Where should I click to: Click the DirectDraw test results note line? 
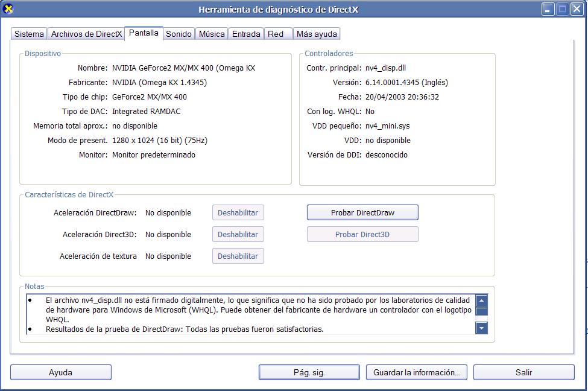coord(185,329)
